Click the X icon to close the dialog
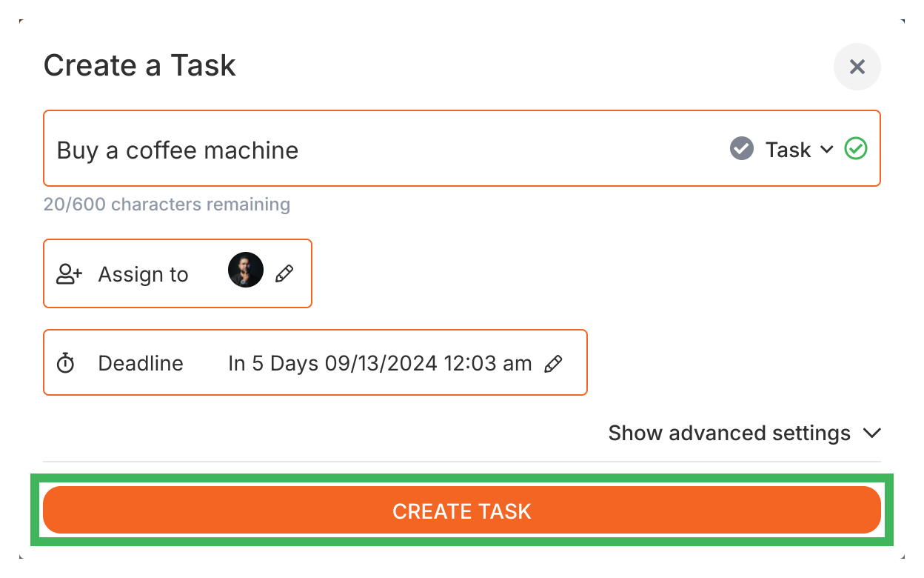 pyautogui.click(x=857, y=67)
